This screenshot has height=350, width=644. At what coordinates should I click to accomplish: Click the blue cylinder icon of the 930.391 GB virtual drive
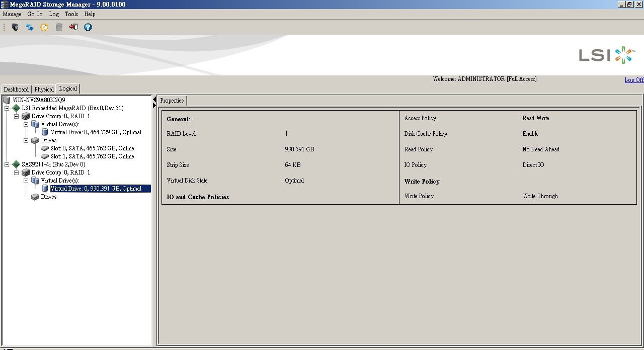(45, 189)
